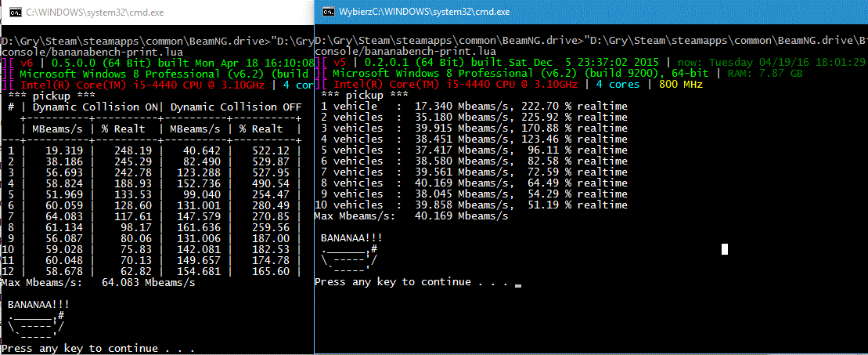Viewport: 868px width, 355px height.
Task: Click 'BANANAA!!!' in left window
Action: (x=38, y=304)
